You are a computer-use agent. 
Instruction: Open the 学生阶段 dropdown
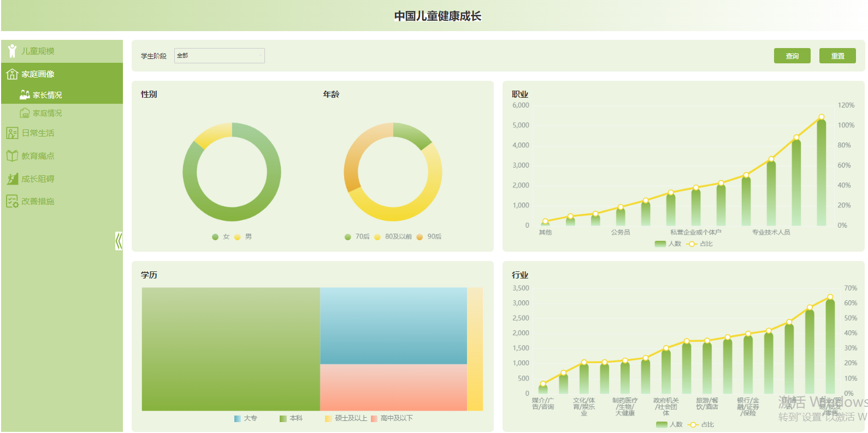(x=220, y=56)
